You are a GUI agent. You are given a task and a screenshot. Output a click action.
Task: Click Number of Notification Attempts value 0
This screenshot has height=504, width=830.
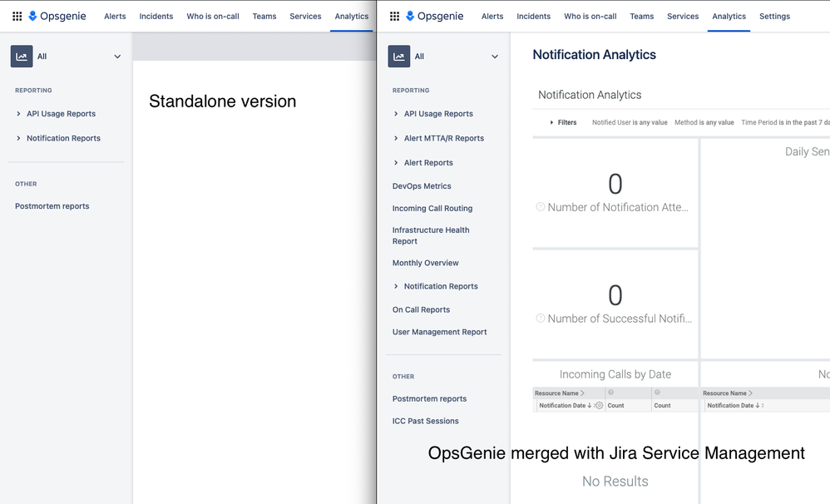tap(615, 185)
